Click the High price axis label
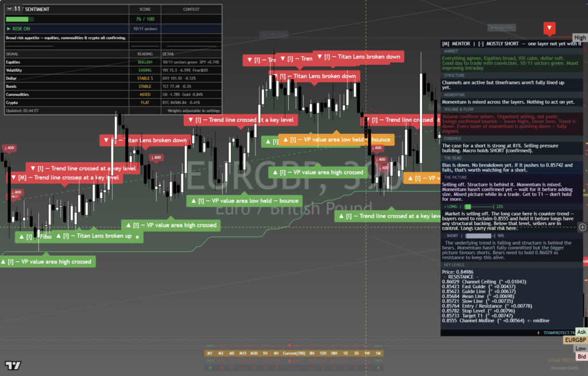Image resolution: width=588 pixels, height=376 pixels. click(580, 37)
